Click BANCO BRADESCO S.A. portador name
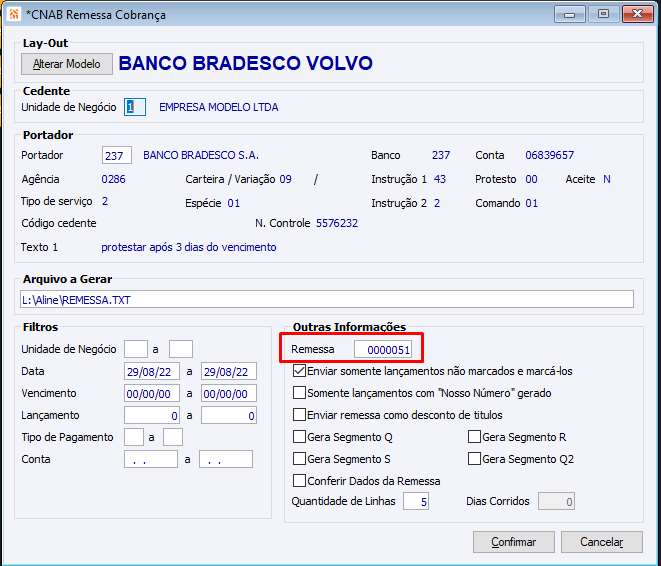The height and width of the screenshot is (566, 661). 201,155
